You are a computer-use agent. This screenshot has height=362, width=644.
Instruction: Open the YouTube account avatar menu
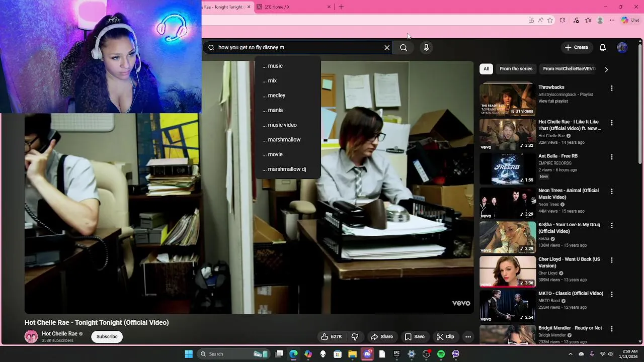click(622, 47)
